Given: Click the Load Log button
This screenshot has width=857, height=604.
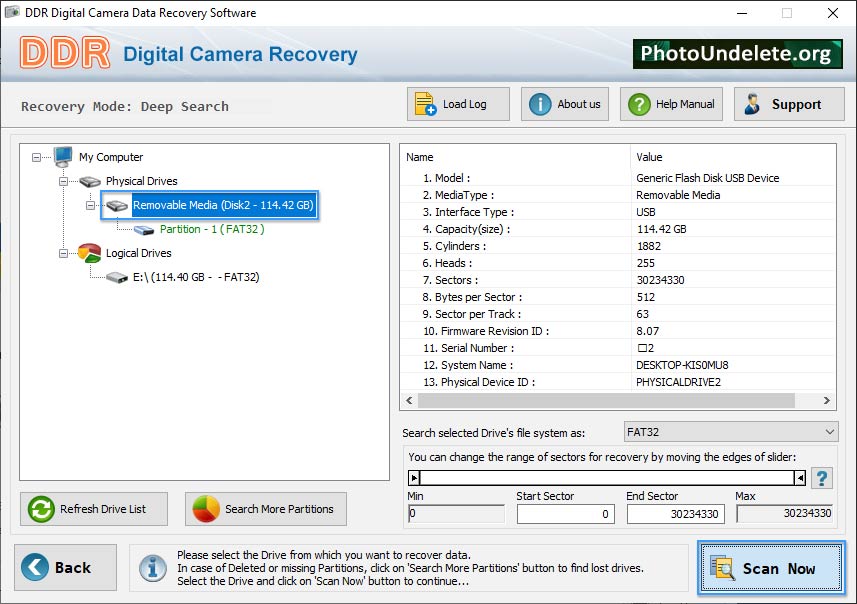Looking at the screenshot, I should click(x=458, y=104).
